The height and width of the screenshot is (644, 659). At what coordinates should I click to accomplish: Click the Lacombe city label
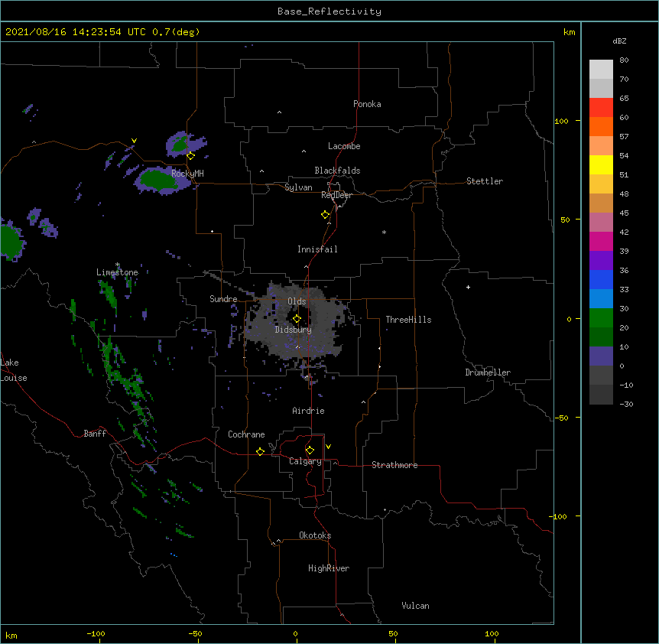coord(344,146)
